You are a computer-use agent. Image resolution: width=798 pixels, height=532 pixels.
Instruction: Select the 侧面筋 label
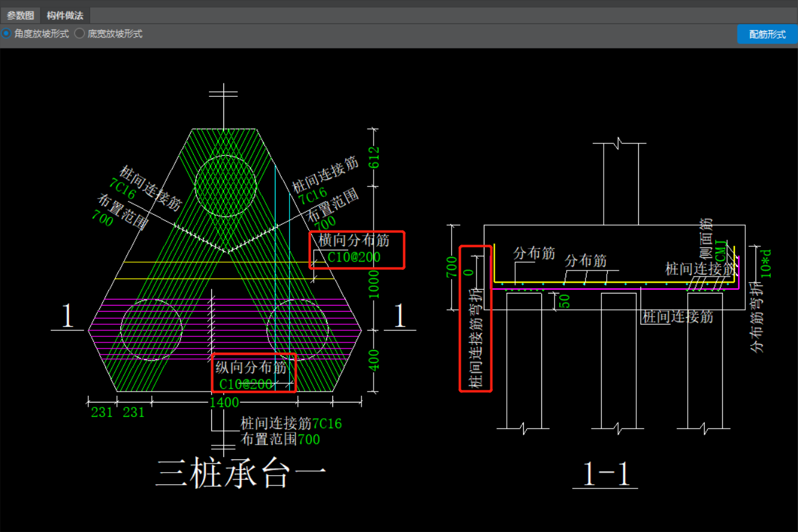pos(707,240)
